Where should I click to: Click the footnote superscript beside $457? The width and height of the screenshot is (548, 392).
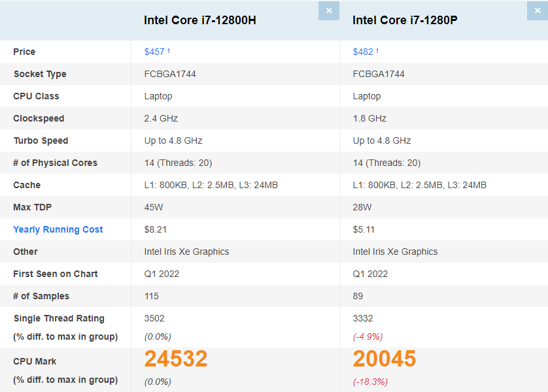pyautogui.click(x=167, y=48)
